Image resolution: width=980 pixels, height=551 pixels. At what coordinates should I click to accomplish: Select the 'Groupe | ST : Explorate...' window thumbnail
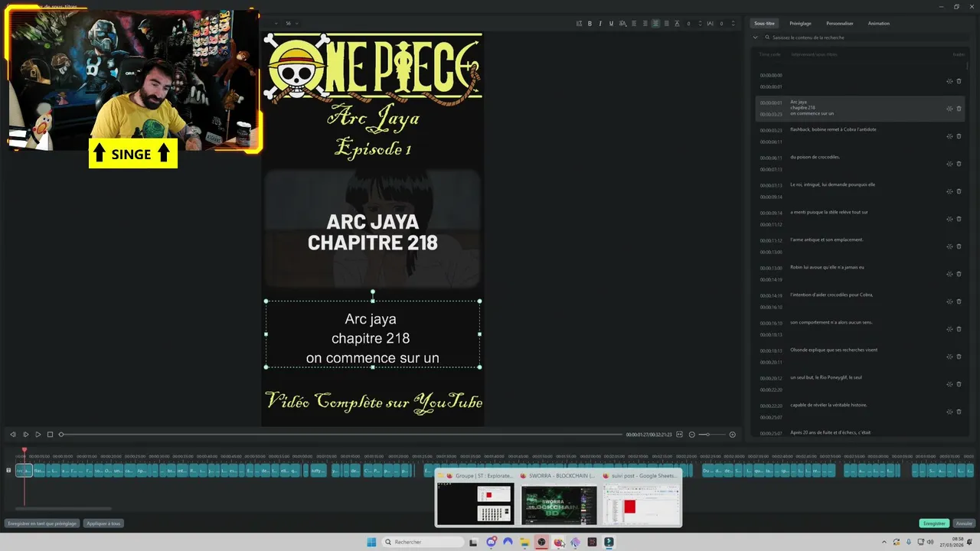475,497
